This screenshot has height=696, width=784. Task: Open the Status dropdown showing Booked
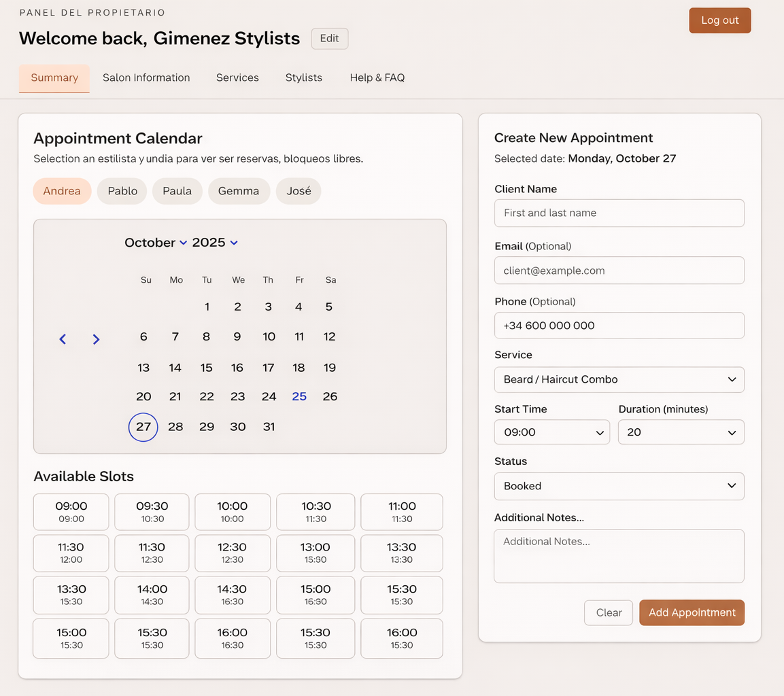coord(619,486)
